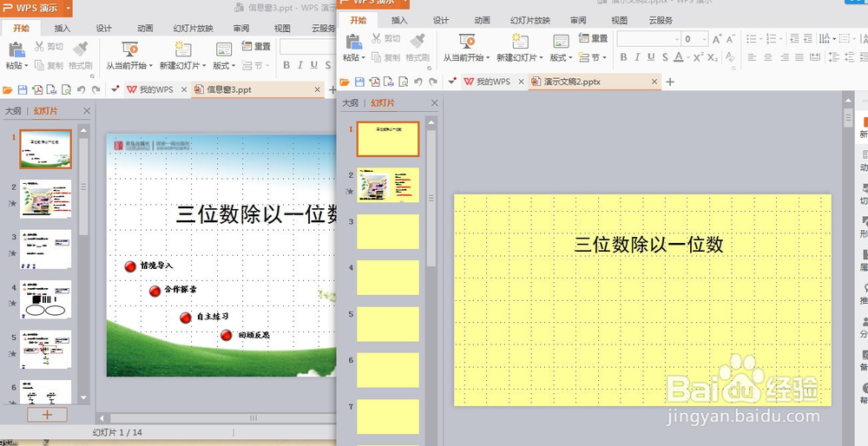Viewport: 868px width, 446px height.
Task: Increase font size in 演示文稿2.pptx window
Action: (717, 39)
